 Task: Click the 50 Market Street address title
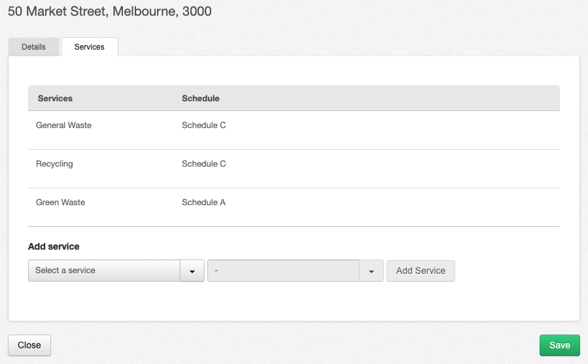pyautogui.click(x=109, y=11)
